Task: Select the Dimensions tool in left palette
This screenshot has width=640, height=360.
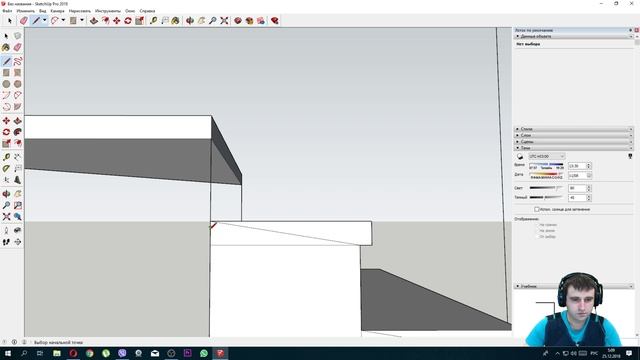Action: (17, 157)
